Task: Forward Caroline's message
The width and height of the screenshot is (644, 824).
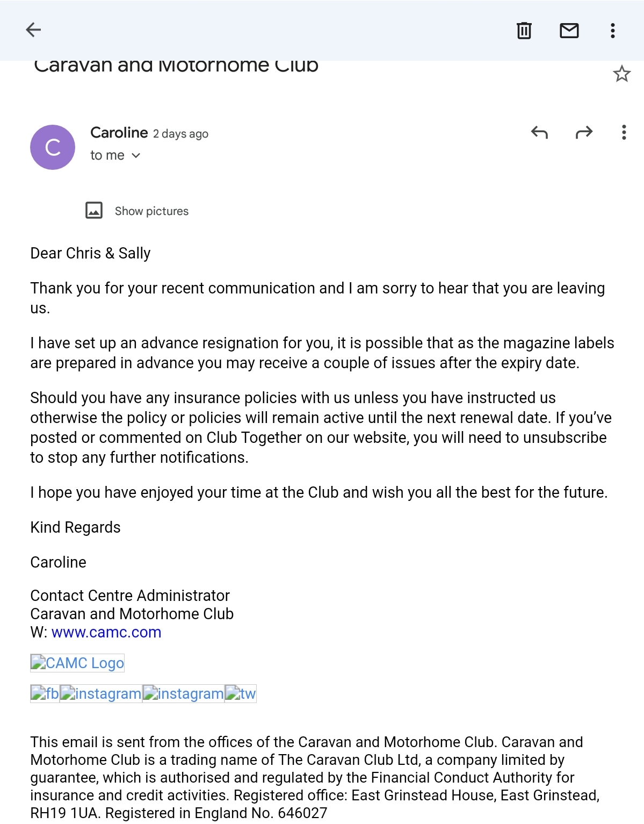Action: 584,132
